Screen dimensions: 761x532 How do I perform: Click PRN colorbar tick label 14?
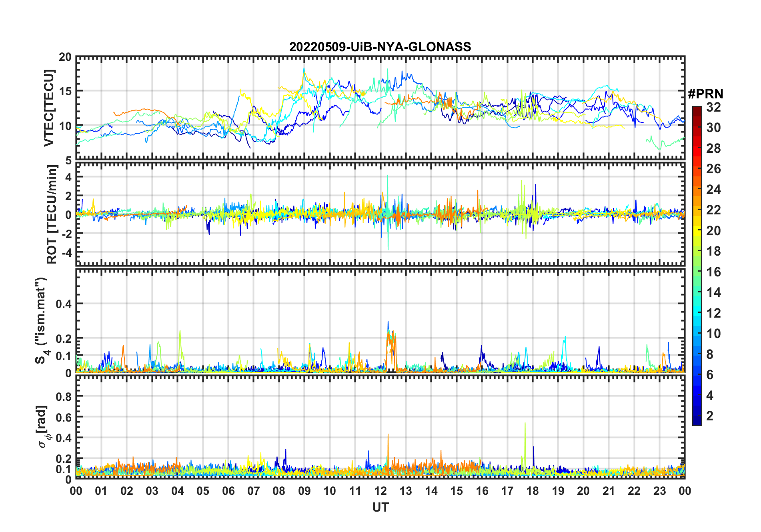point(713,292)
